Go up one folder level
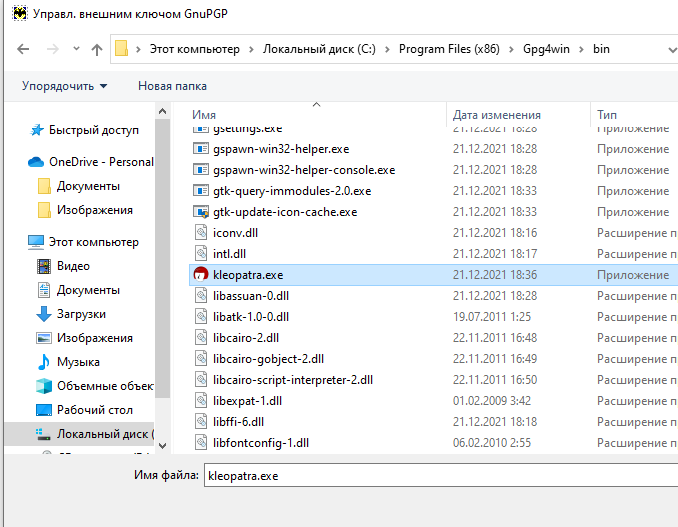This screenshot has width=678, height=527. (x=97, y=49)
